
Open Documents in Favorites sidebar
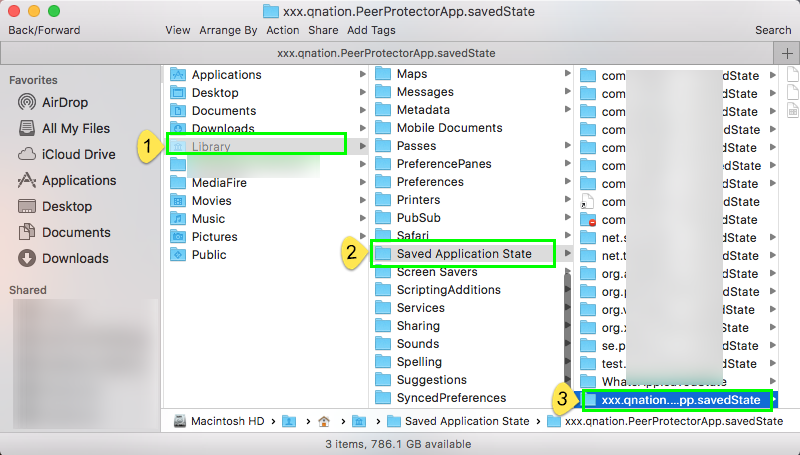(65, 233)
